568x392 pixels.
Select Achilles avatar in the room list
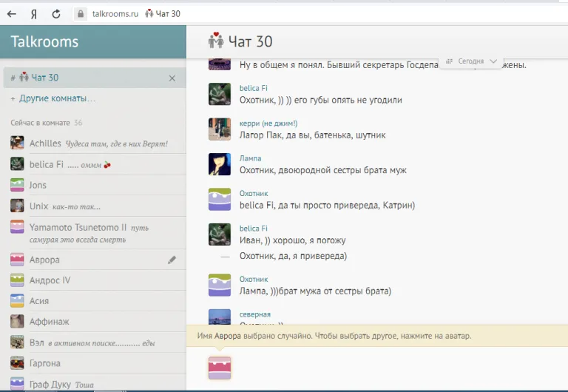tap(17, 143)
